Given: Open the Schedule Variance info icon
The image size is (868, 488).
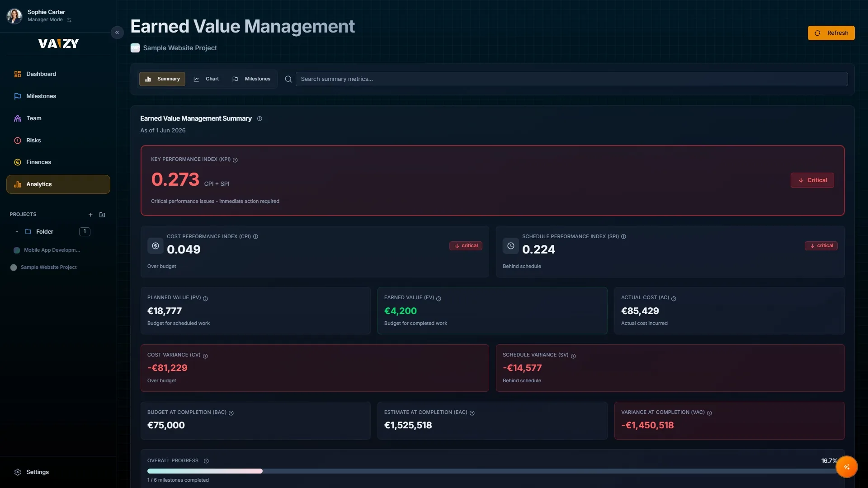Looking at the screenshot, I should (573, 356).
